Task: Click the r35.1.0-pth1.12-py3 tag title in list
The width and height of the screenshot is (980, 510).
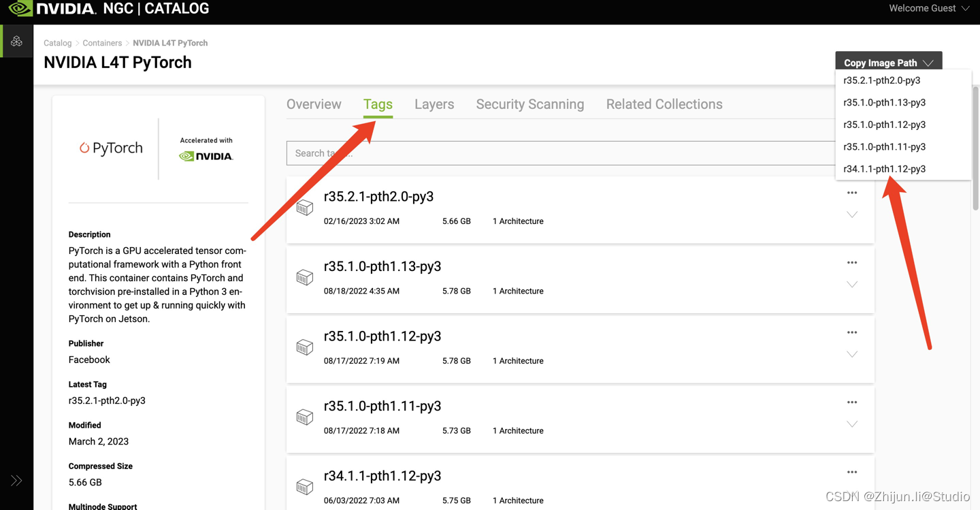Action: coord(382,336)
